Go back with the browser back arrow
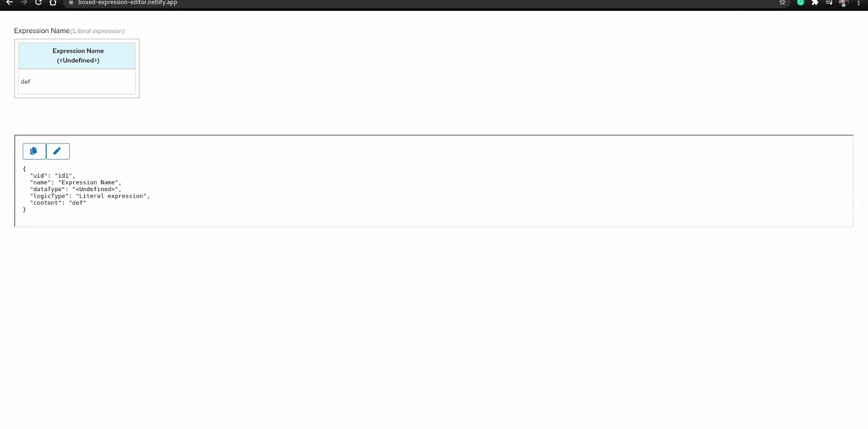Screen dimensions: 868x429 [x=9, y=3]
